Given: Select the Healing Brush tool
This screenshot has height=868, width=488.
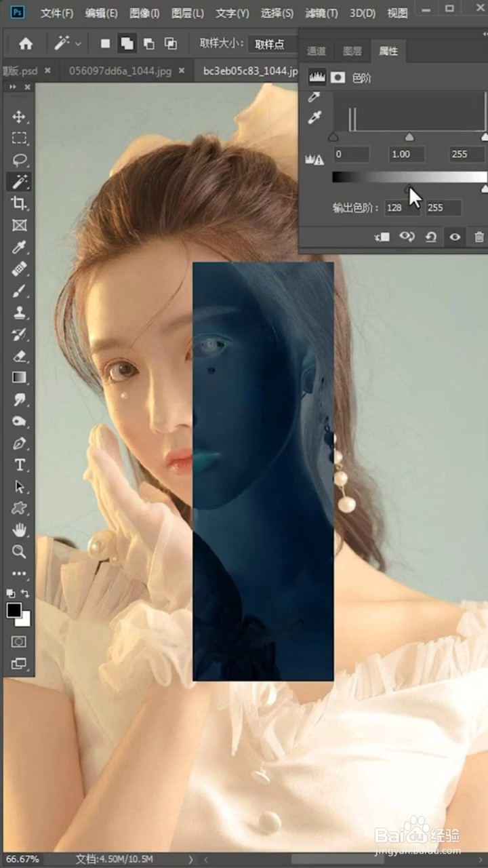Looking at the screenshot, I should click(x=19, y=269).
